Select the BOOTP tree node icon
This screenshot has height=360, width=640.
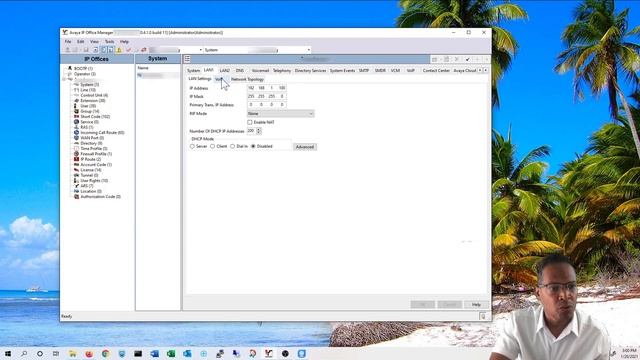(x=70, y=69)
